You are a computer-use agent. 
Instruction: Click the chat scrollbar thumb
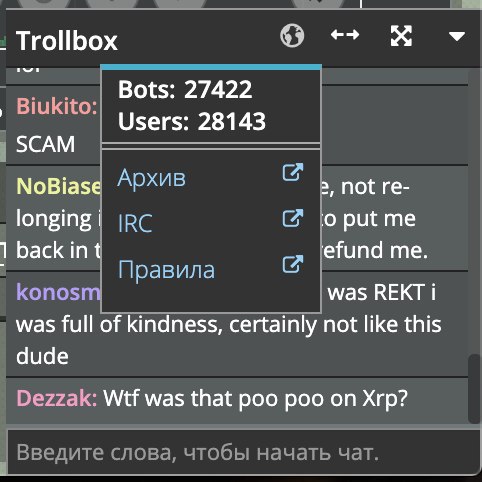coord(474,389)
